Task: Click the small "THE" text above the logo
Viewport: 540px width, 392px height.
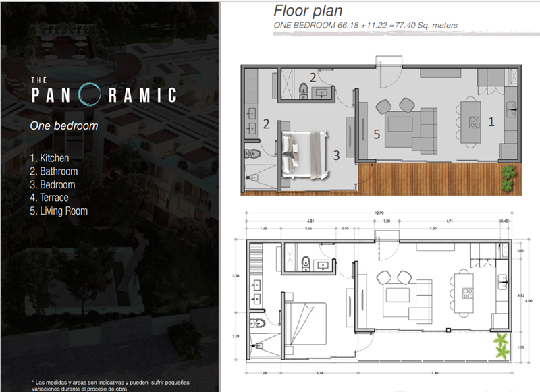Action: [x=39, y=80]
